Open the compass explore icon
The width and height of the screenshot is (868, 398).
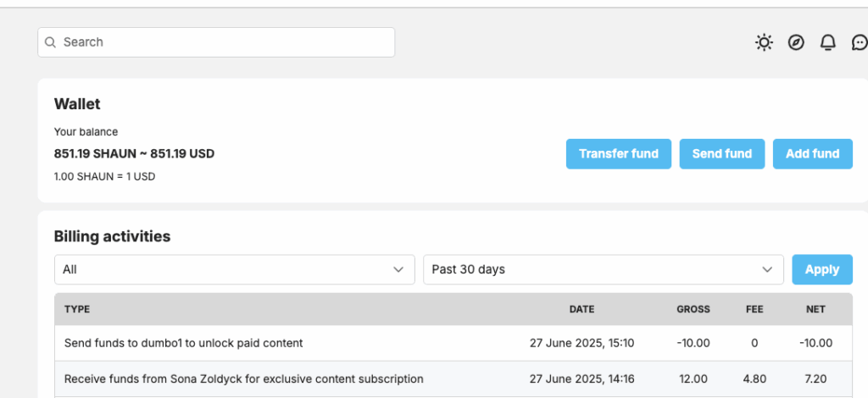click(796, 42)
